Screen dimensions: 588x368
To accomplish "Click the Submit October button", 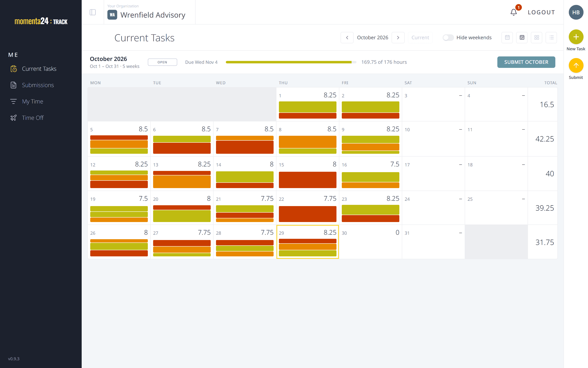I will (526, 62).
